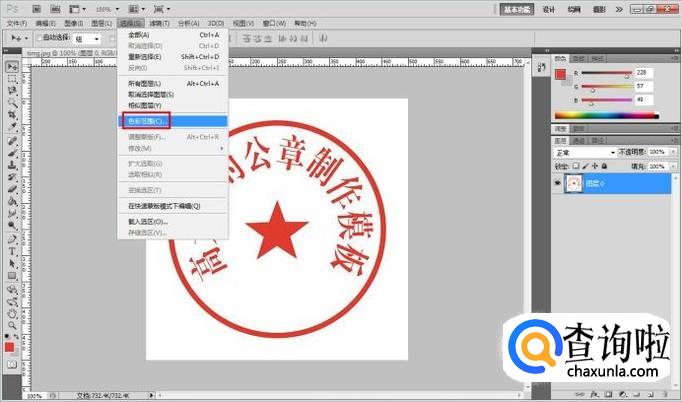Viewport: 682px width, 402px height.
Task: Open the layer blend mode dropdown
Action: pos(585,153)
